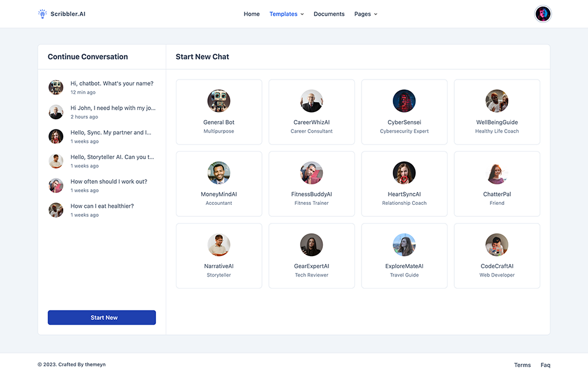This screenshot has height=376, width=588.
Task: Open the Templates menu label
Action: click(283, 14)
